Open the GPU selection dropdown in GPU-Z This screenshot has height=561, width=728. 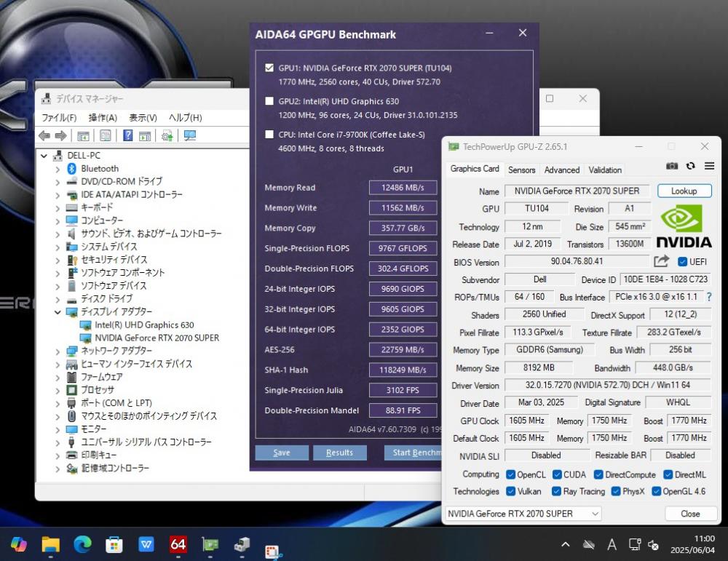coord(523,514)
